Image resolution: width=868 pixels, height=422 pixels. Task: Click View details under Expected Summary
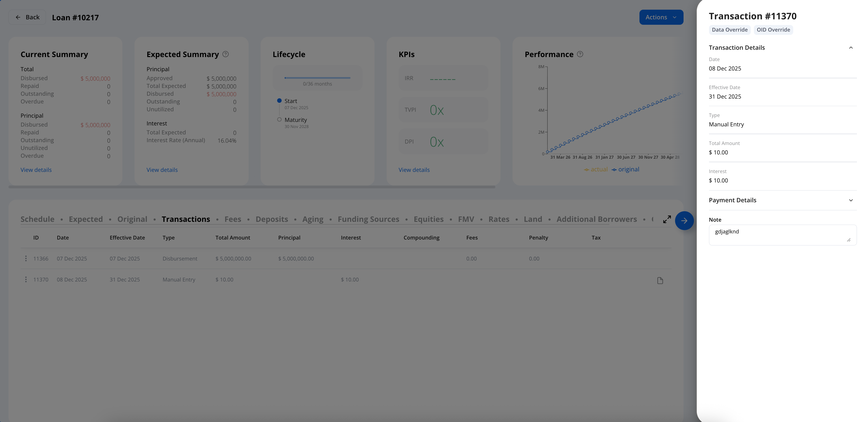click(x=162, y=170)
